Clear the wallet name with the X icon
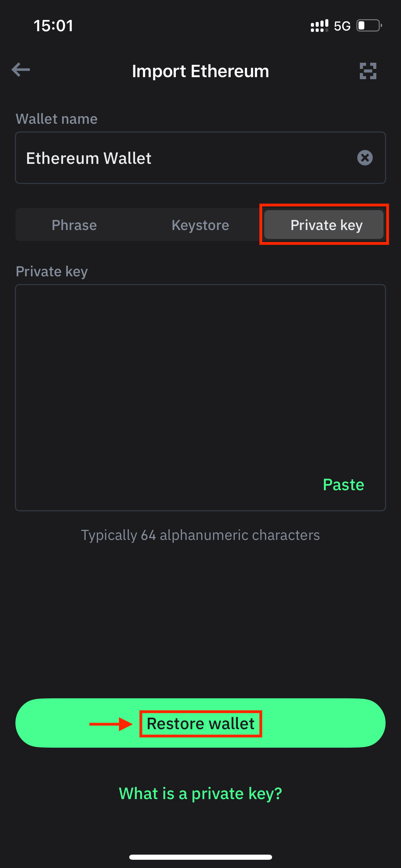The width and height of the screenshot is (401, 868). pyautogui.click(x=365, y=158)
